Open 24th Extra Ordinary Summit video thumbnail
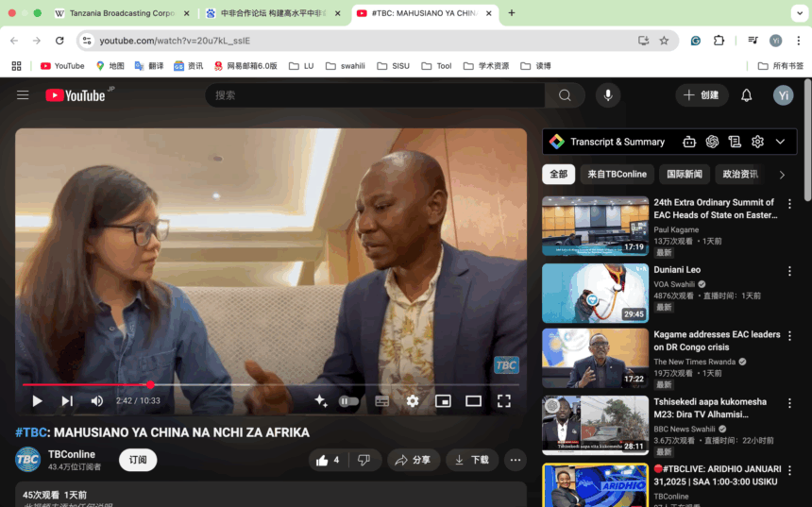The width and height of the screenshot is (812, 507). click(x=595, y=226)
